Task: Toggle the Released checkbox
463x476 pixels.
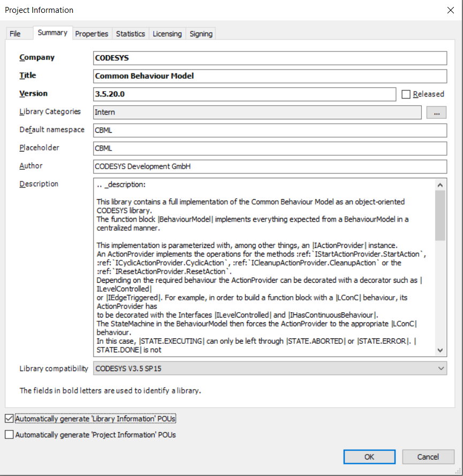Action: tap(406, 94)
